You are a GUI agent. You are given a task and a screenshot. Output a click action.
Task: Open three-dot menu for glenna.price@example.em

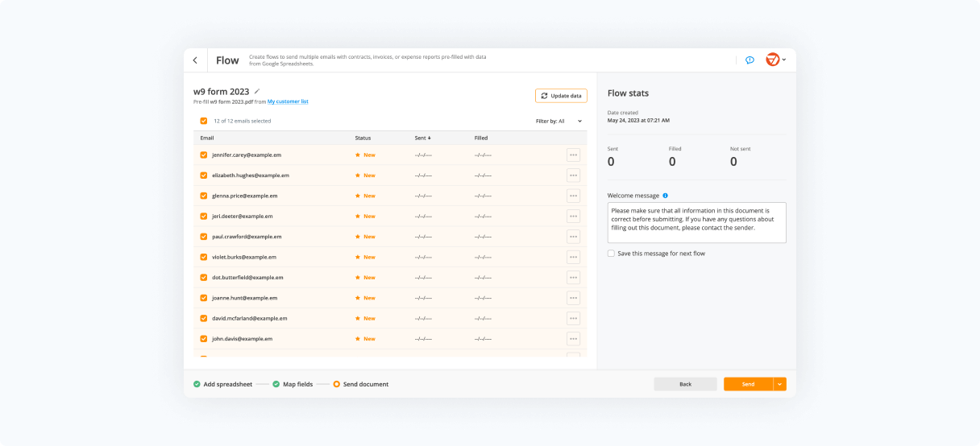click(573, 196)
